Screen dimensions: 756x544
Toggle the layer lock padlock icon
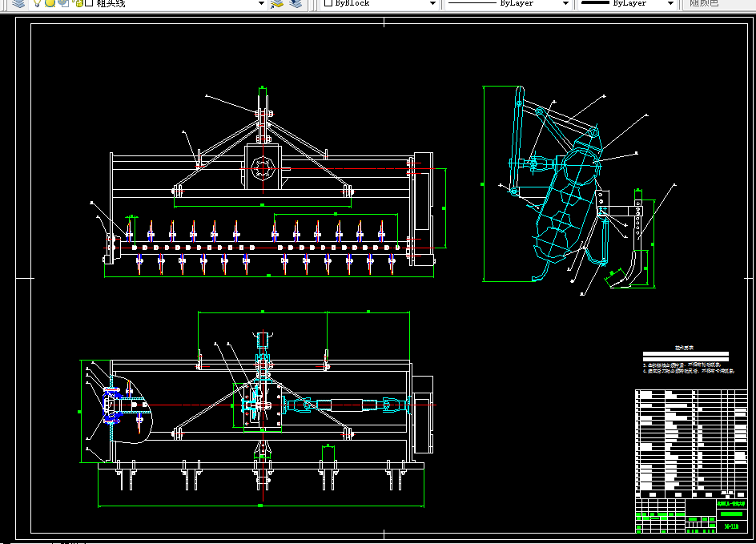pyautogui.click(x=78, y=3)
